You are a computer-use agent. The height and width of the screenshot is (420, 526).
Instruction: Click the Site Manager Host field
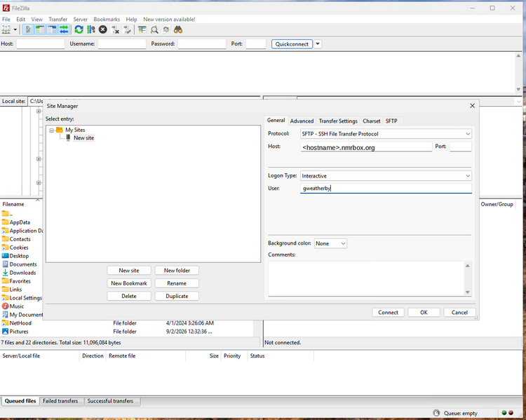click(x=366, y=147)
